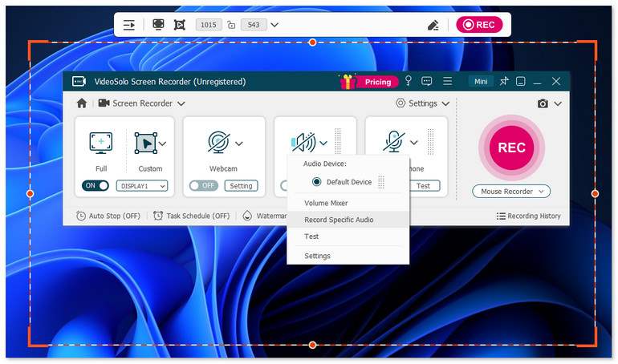The image size is (618, 364).
Task: Toggle the display ON switch
Action: (96, 185)
